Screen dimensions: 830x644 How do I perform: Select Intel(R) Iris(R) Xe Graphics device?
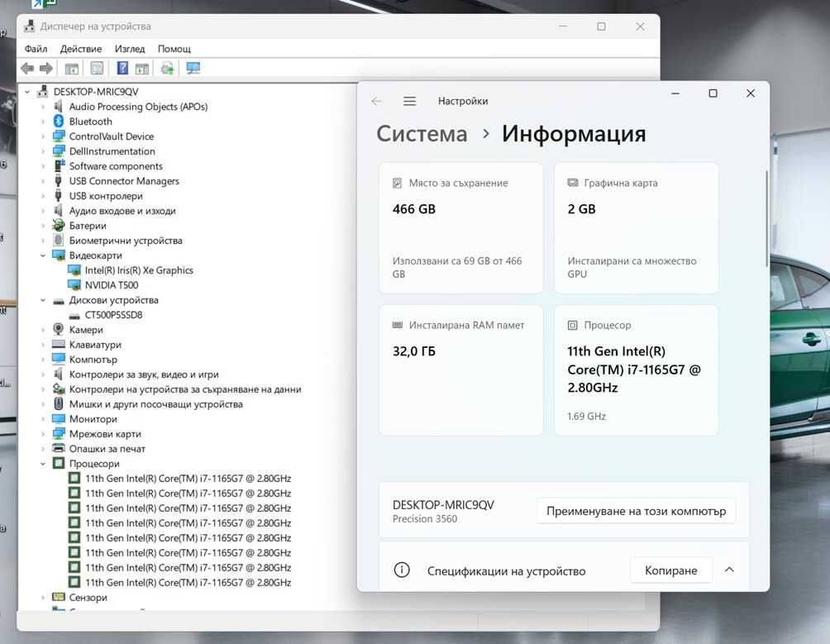139,270
